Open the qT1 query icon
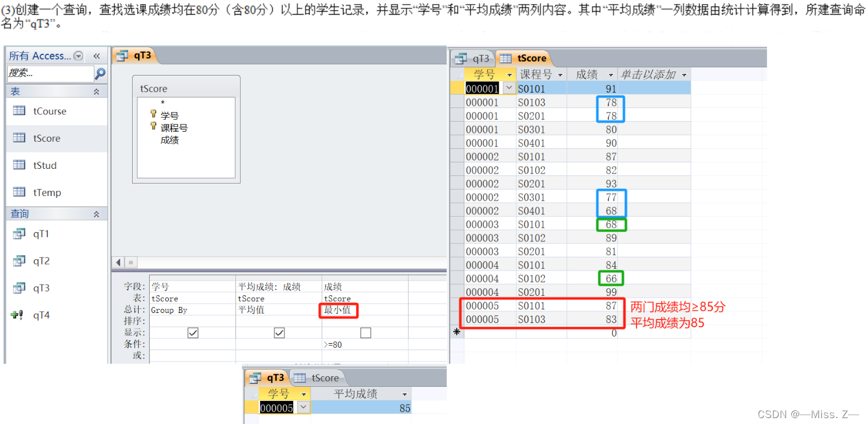Viewport: 868px width, 424px height. 19,234
